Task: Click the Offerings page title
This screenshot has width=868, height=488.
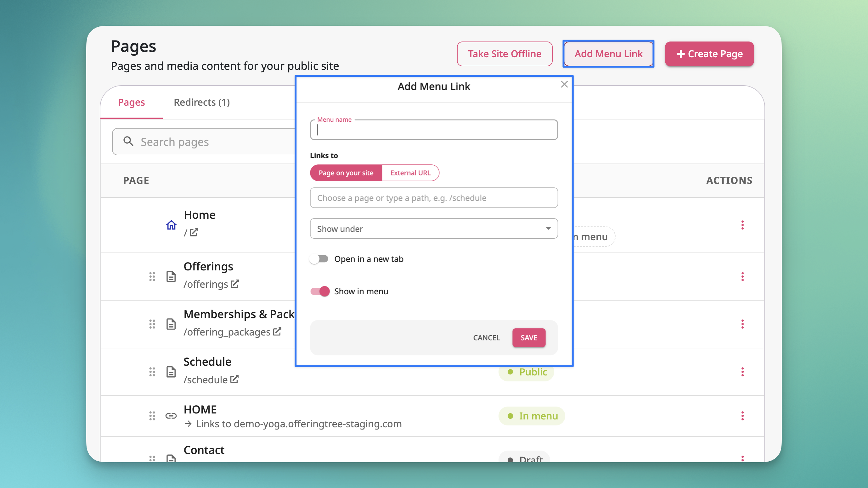Action: coord(208,267)
